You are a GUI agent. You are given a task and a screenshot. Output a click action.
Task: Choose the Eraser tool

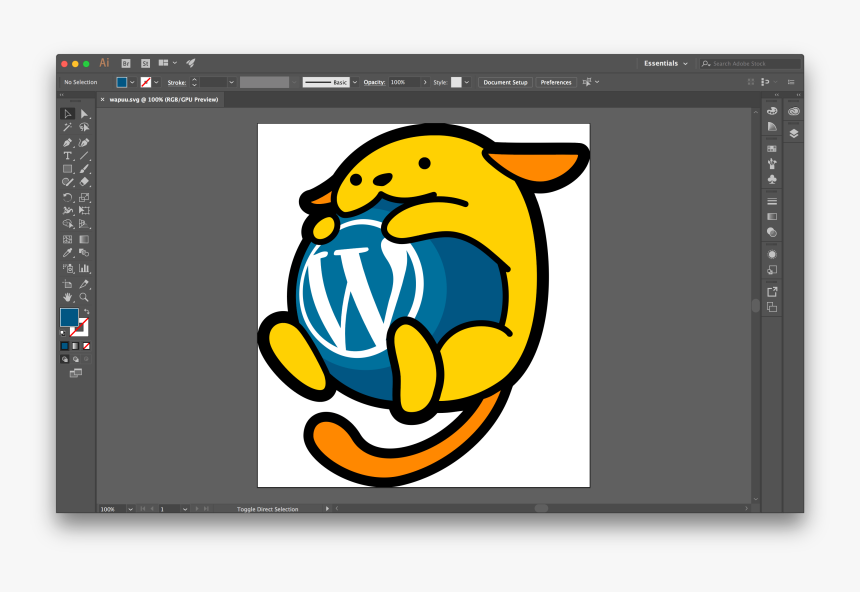click(x=84, y=182)
